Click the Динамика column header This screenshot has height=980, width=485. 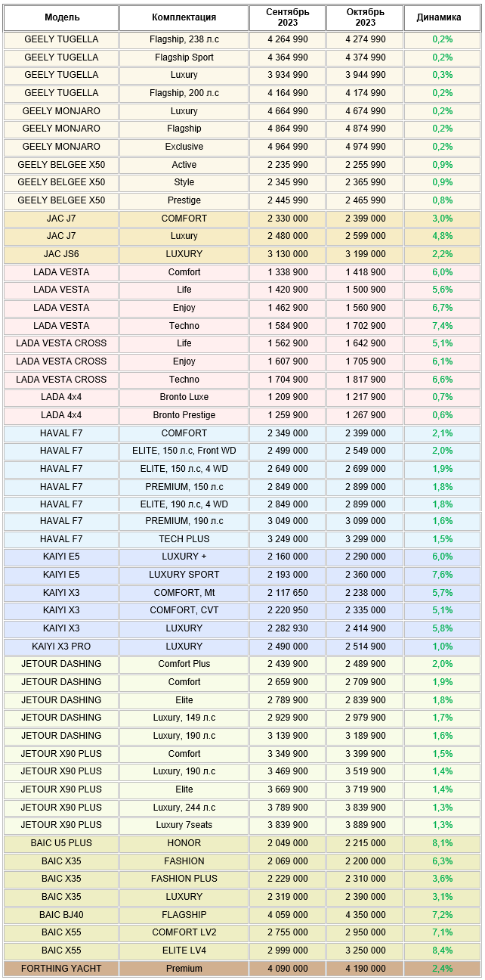point(442,17)
